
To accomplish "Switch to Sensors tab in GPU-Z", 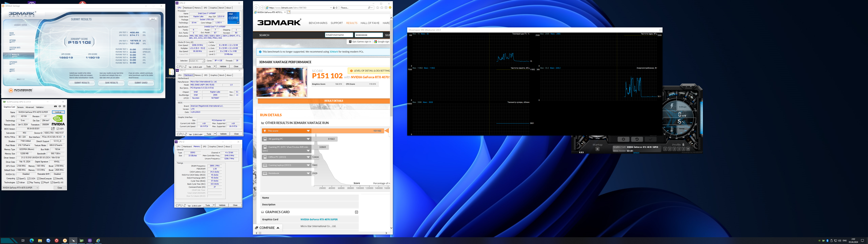I will pyautogui.click(x=20, y=107).
